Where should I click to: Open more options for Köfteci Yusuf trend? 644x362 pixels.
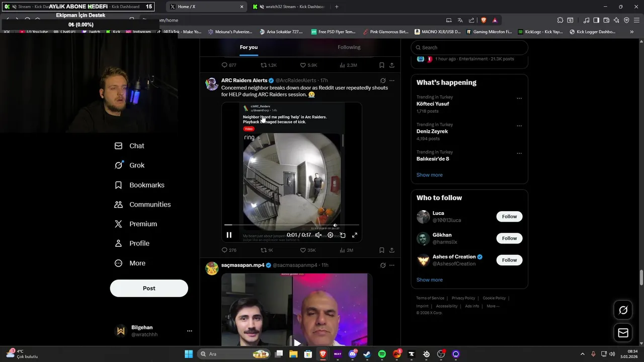click(x=519, y=99)
